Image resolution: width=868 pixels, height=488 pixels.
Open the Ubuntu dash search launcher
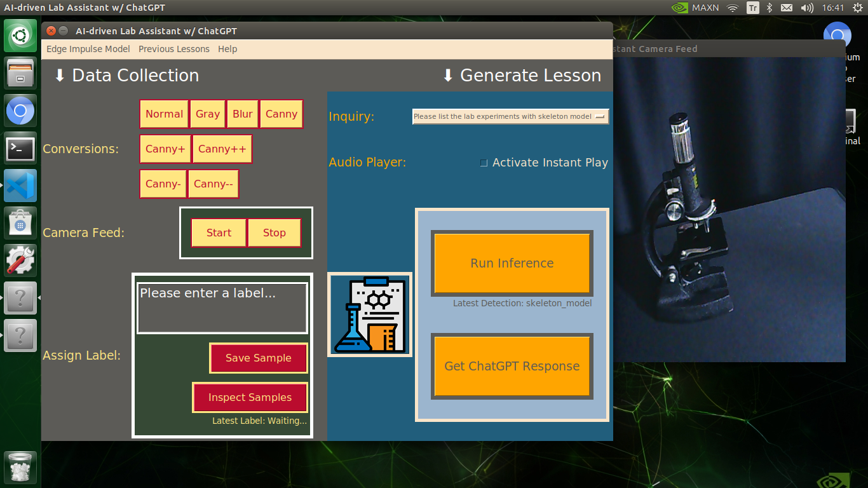(x=20, y=36)
